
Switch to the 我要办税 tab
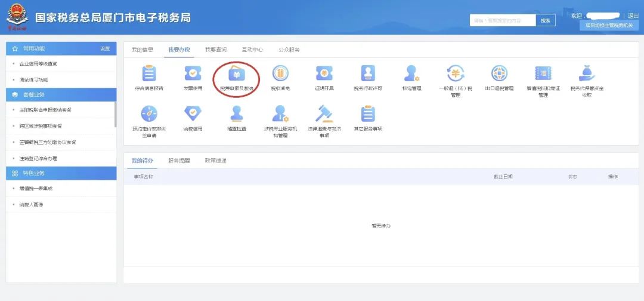tap(179, 50)
